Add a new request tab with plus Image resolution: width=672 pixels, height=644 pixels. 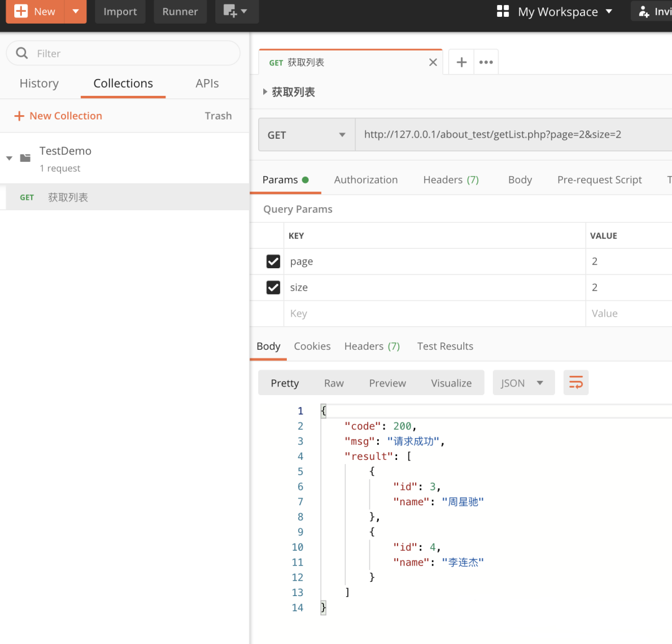[461, 62]
